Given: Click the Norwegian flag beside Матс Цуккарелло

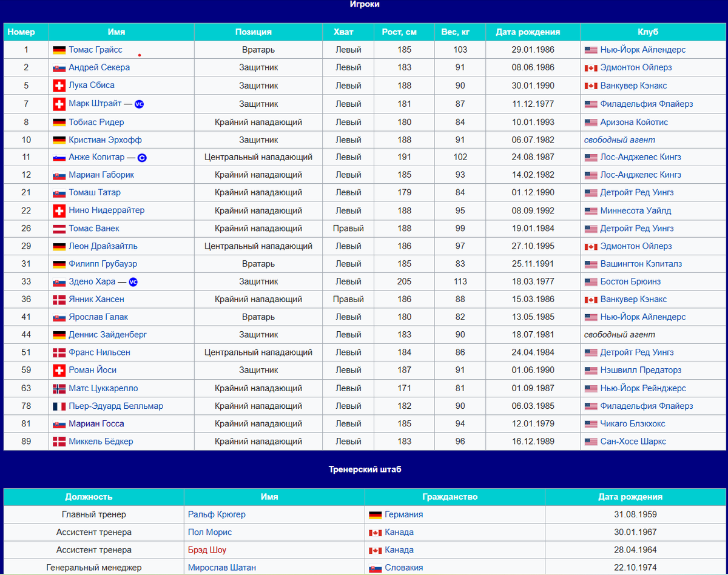Looking at the screenshot, I should point(59,388).
